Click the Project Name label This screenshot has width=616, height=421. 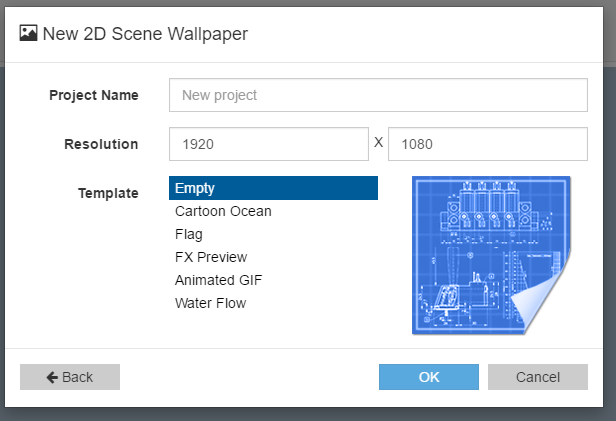pos(94,95)
